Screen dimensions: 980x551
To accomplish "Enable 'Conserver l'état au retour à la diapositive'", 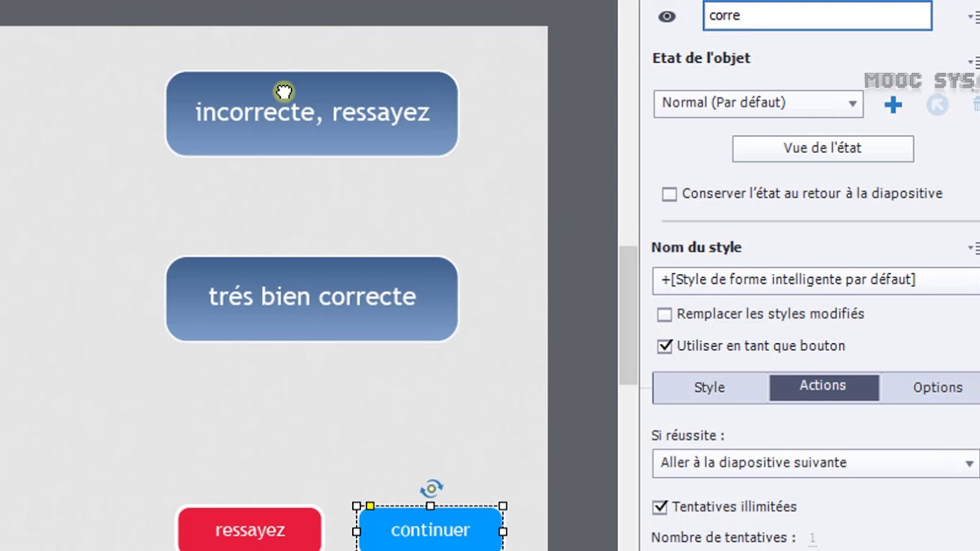I will pos(669,194).
